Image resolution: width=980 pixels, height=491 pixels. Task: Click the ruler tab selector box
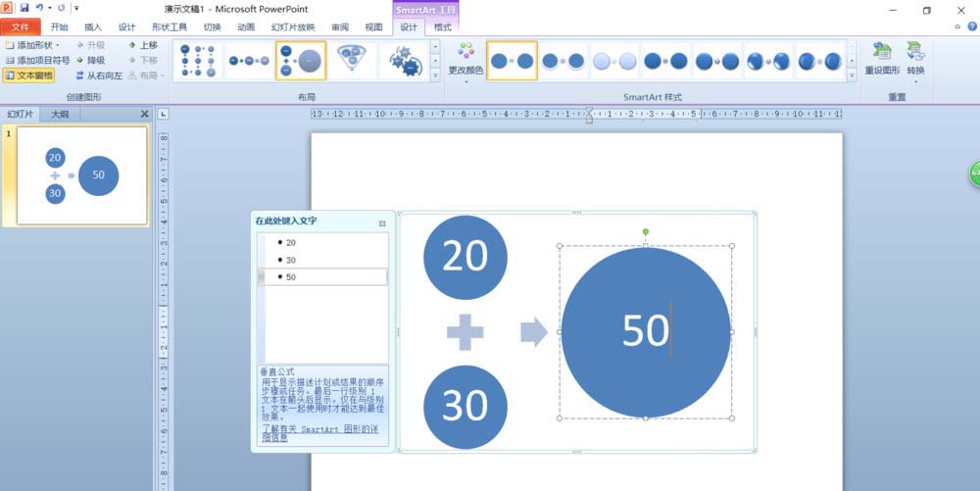pyautogui.click(x=163, y=114)
